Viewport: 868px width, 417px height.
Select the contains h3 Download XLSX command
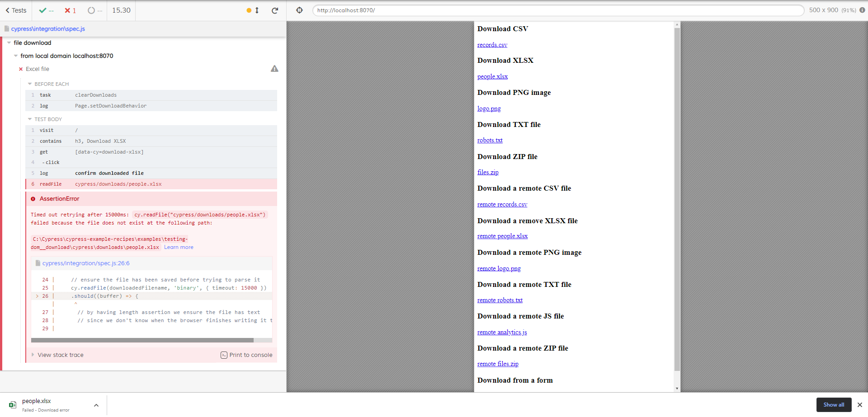tap(151, 141)
